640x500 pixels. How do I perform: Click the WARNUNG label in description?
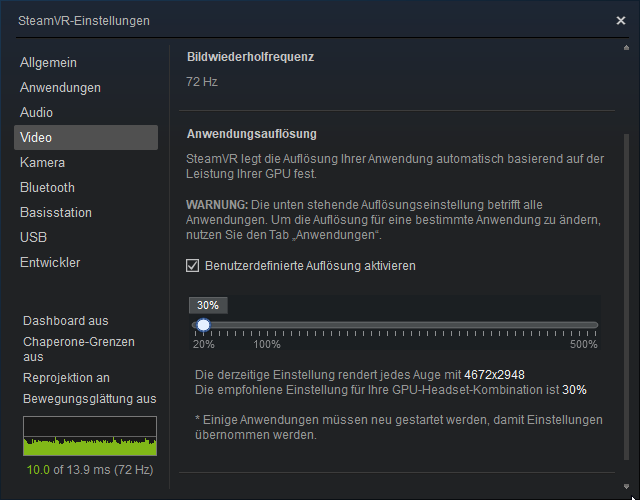(x=217, y=204)
